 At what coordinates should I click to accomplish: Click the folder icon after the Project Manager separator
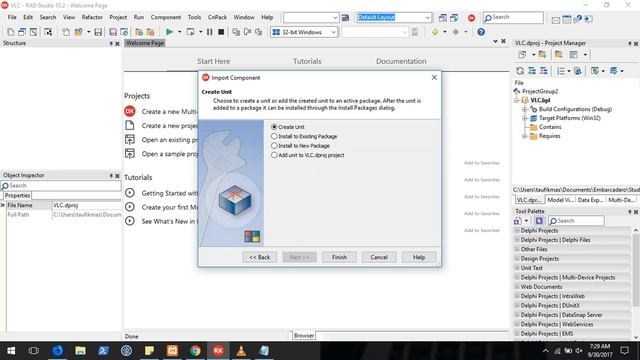[x=558, y=55]
